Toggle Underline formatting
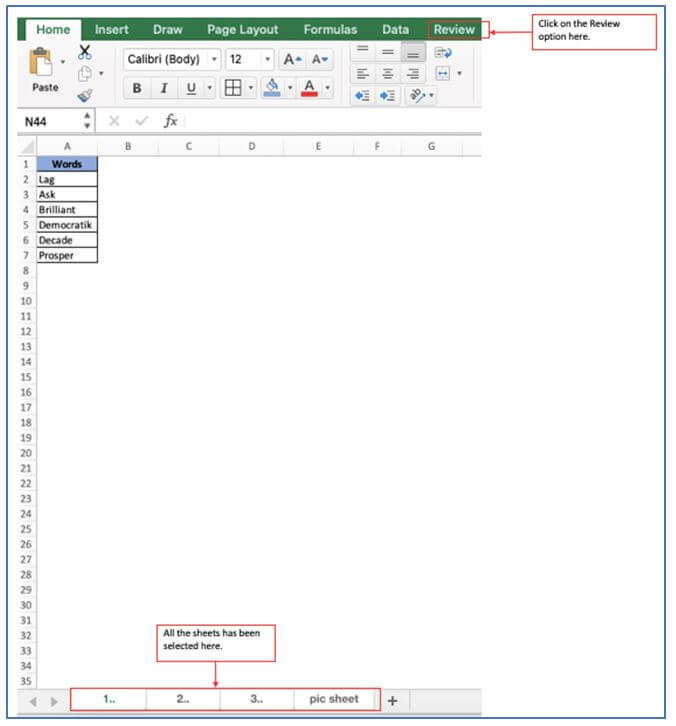This screenshot has width=676, height=726. [191, 88]
